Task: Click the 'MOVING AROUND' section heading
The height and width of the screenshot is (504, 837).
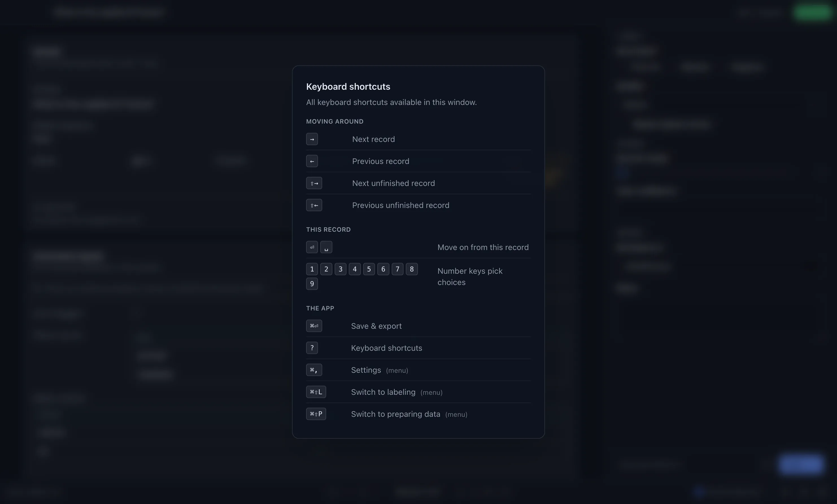Action: point(335,122)
